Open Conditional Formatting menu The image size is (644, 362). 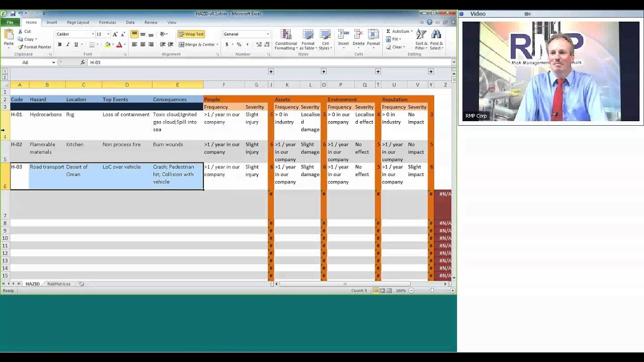(286, 40)
